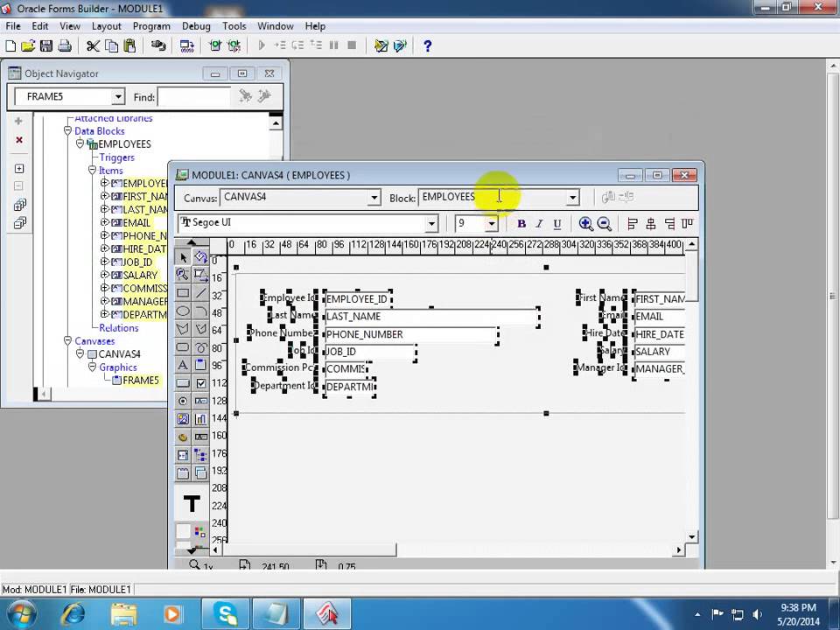This screenshot has width=840, height=630.
Task: Open the Canvas dropdown showing CANVAS4
Action: (374, 198)
